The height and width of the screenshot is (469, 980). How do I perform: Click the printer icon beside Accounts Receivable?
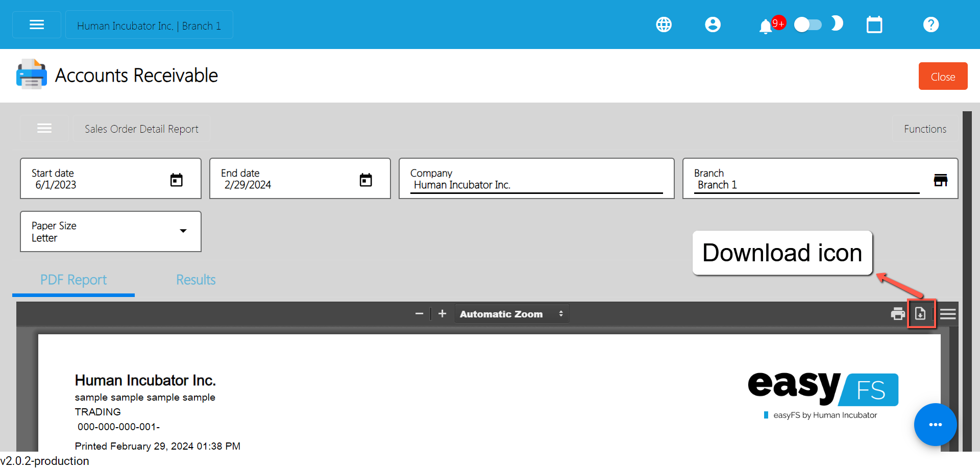click(32, 75)
